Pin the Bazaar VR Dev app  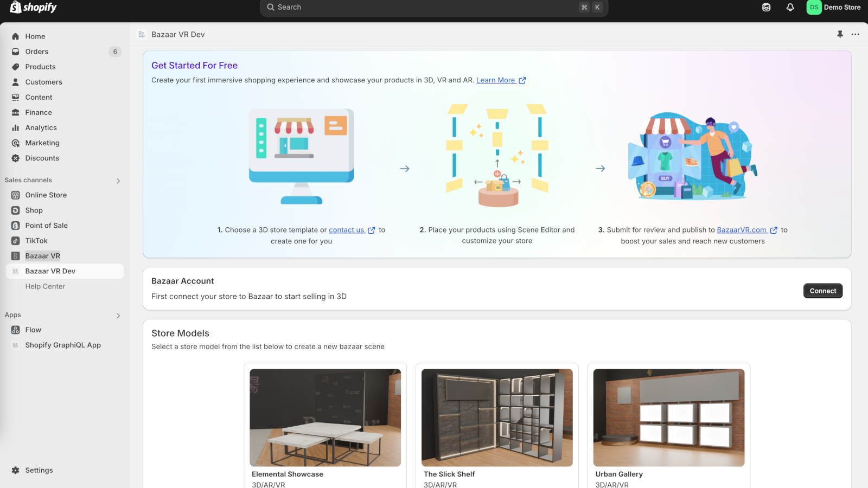click(x=840, y=34)
